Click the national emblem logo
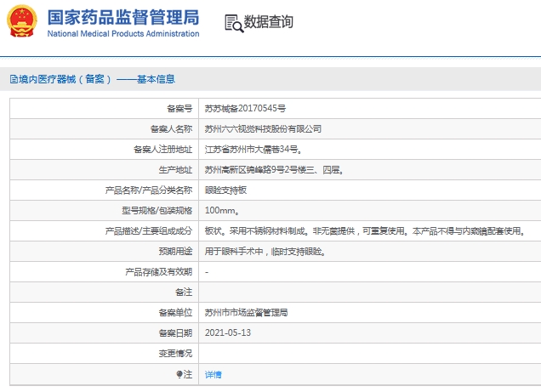The height and width of the screenshot is (392, 541). [x=22, y=21]
